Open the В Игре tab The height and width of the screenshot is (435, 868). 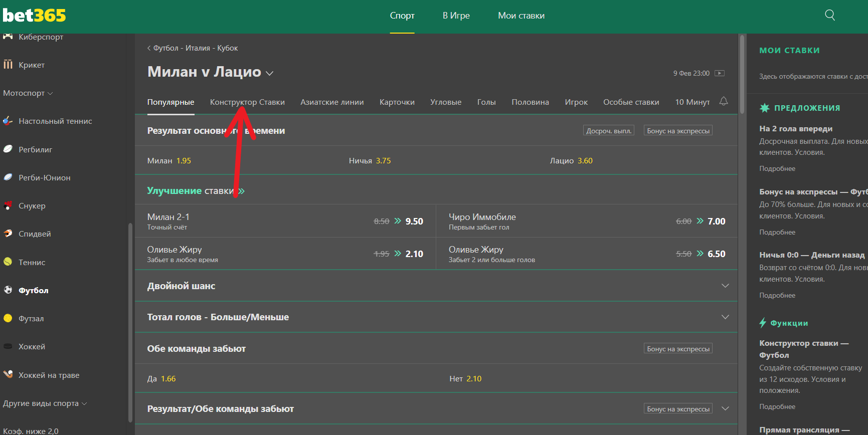pyautogui.click(x=456, y=16)
